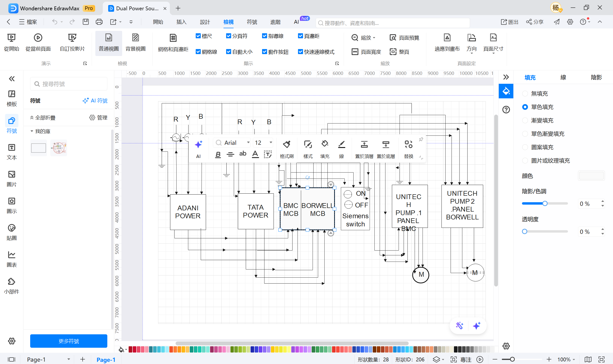Collapse the My Library (我的庫) section

pyautogui.click(x=32, y=131)
